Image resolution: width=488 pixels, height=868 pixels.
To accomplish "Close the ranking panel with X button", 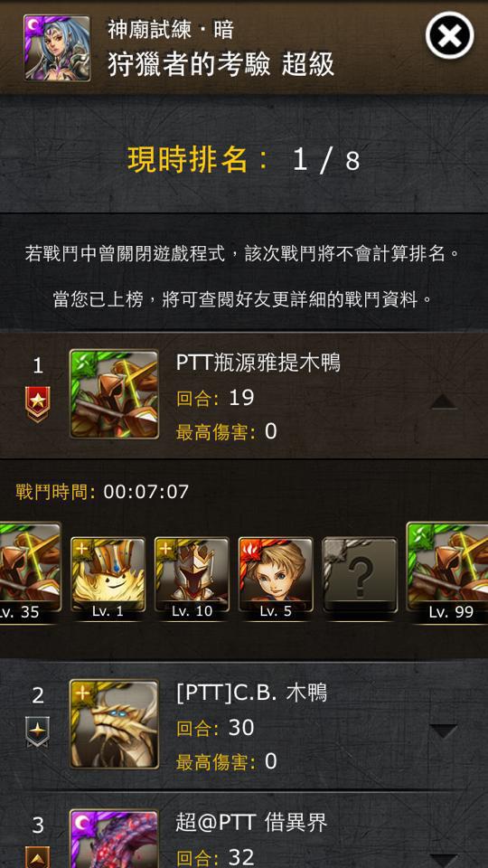I will 449,35.
